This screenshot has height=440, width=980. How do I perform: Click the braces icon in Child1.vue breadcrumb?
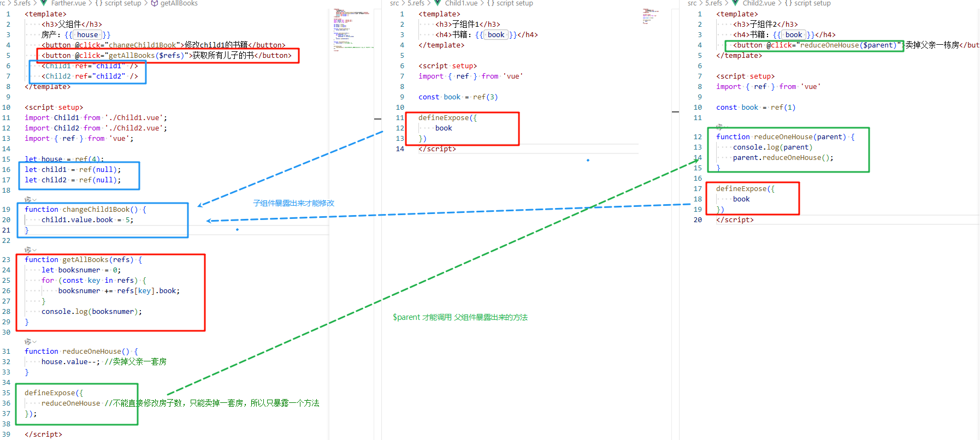491,3
